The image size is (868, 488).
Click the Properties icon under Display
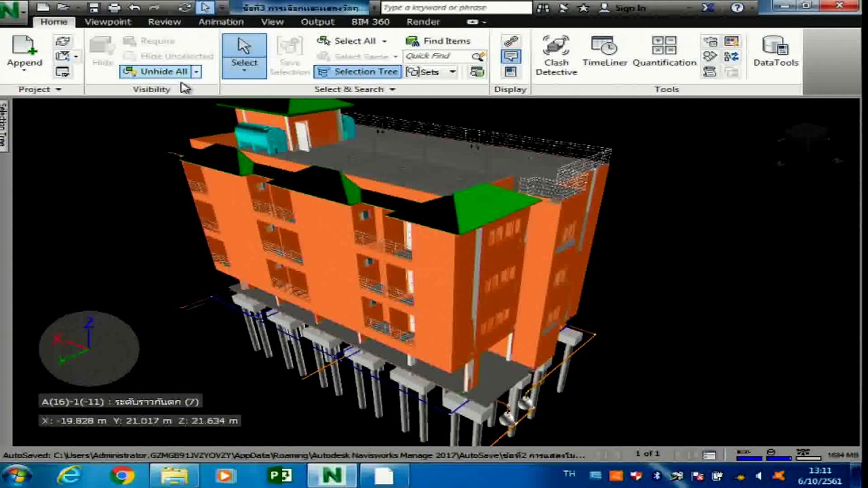click(511, 71)
